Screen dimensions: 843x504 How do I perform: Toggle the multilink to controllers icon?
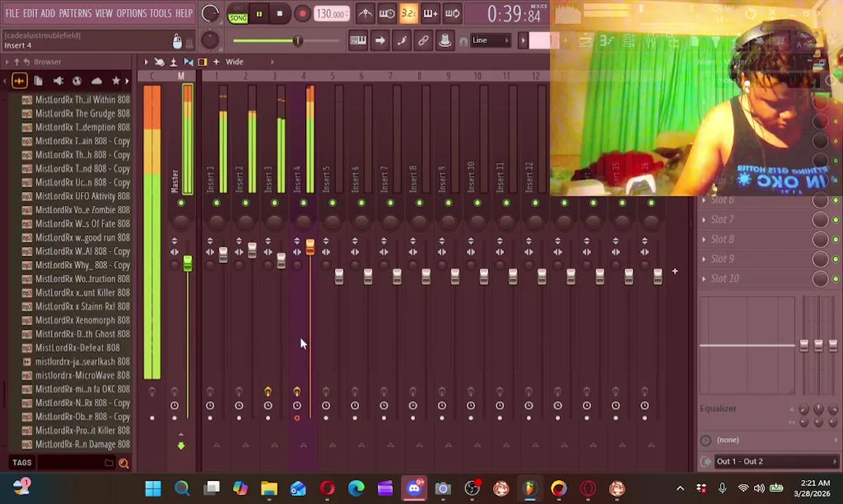[423, 41]
